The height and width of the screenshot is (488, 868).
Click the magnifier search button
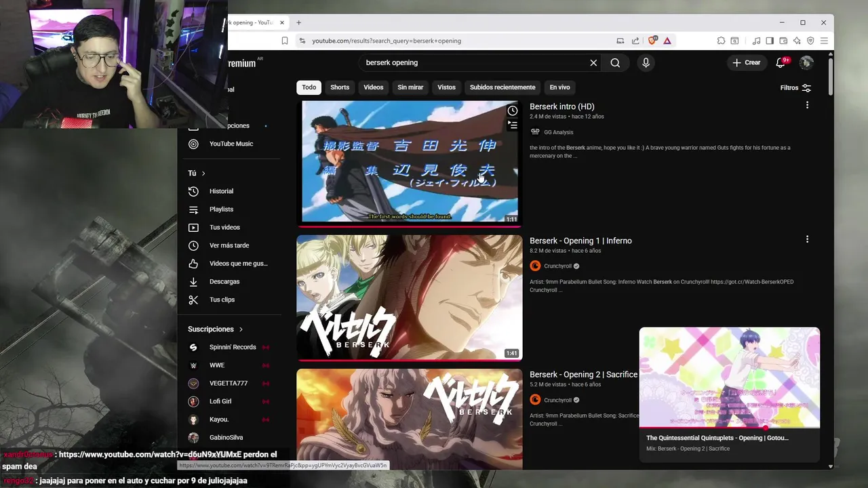[x=615, y=62]
